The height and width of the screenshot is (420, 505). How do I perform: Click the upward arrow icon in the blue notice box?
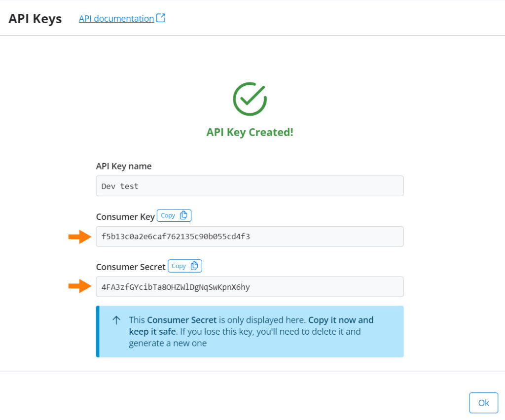(116, 320)
